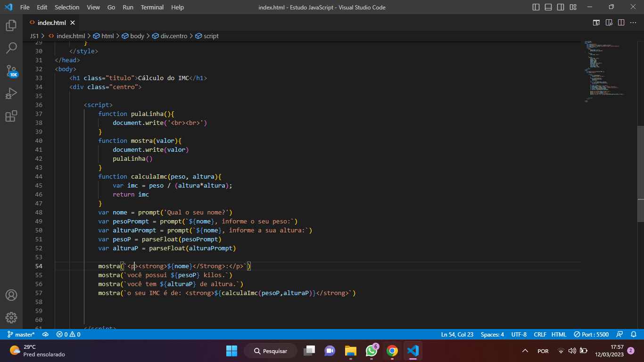Click on parseFloat(pesoPrompt) text on line 51
The width and height of the screenshot is (644, 362).
point(182,239)
